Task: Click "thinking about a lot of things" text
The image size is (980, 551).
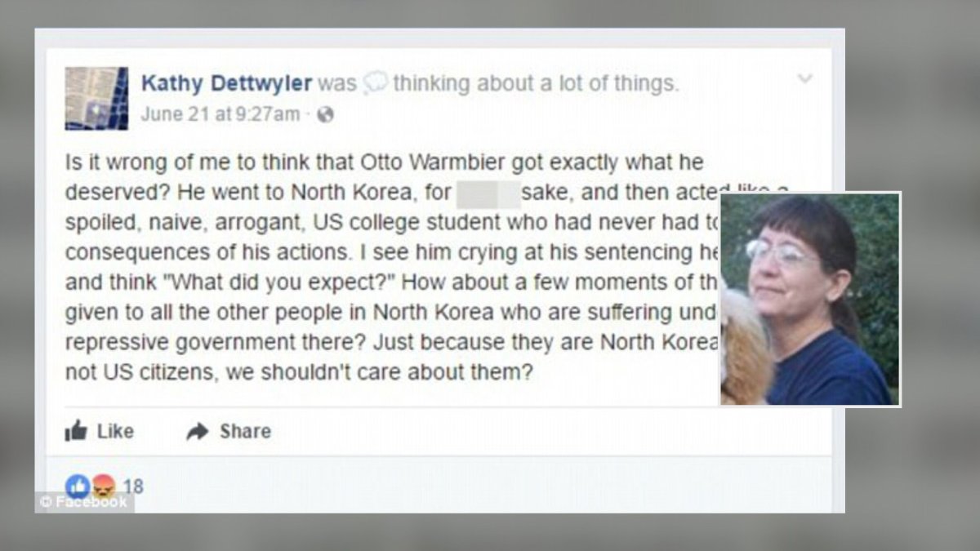Action: pos(535,83)
